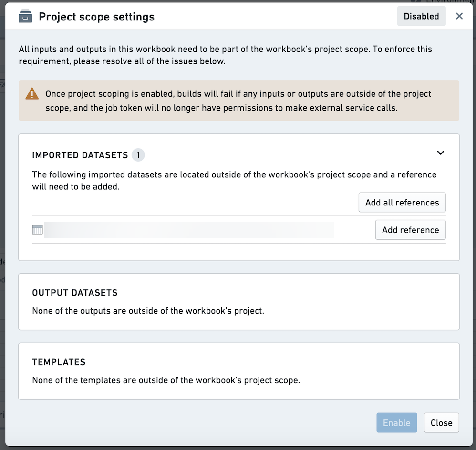Open the redacted imported dataset name
This screenshot has height=450, width=476.
coord(189,230)
